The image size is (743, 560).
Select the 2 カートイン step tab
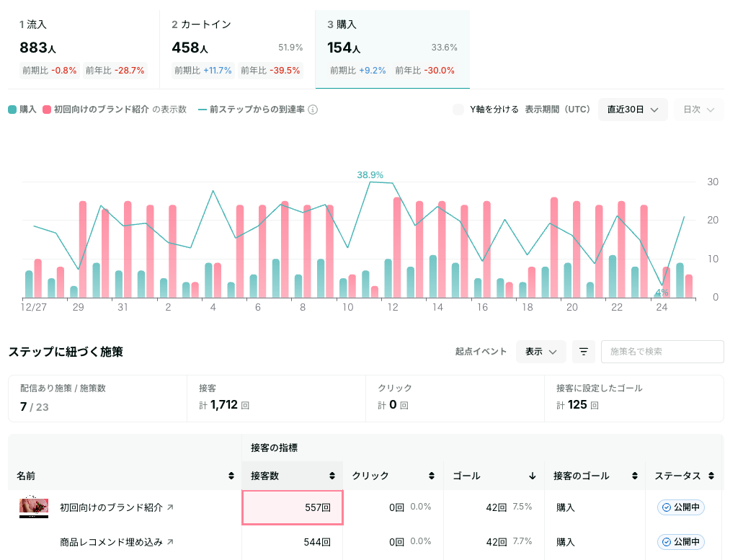tap(237, 49)
